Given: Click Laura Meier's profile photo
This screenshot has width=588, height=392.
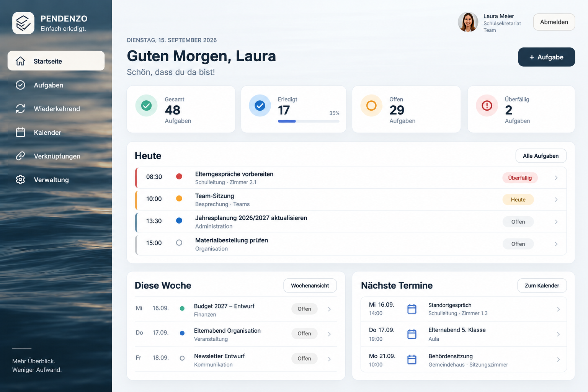Looking at the screenshot, I should [468, 22].
